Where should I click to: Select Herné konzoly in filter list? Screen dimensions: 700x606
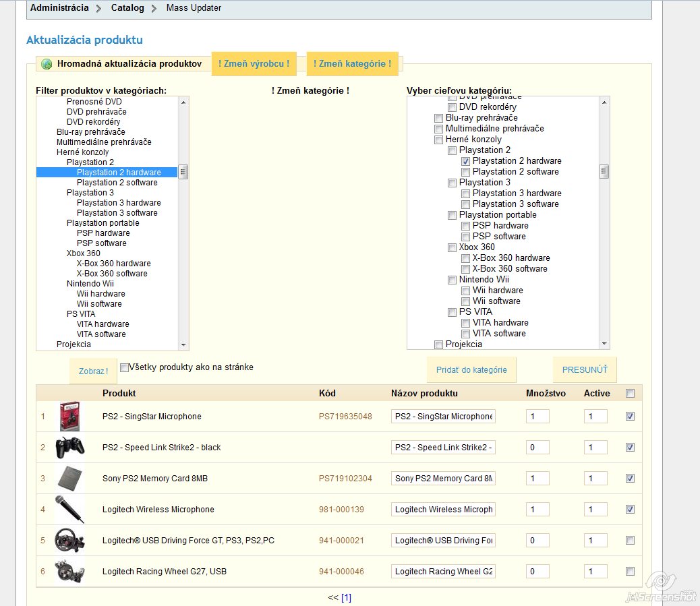pos(82,152)
